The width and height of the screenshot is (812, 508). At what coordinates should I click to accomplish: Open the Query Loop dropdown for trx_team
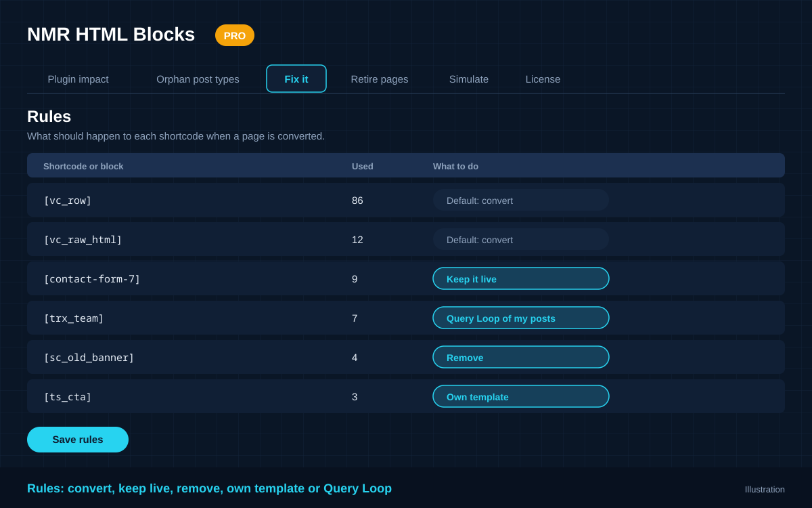point(521,318)
